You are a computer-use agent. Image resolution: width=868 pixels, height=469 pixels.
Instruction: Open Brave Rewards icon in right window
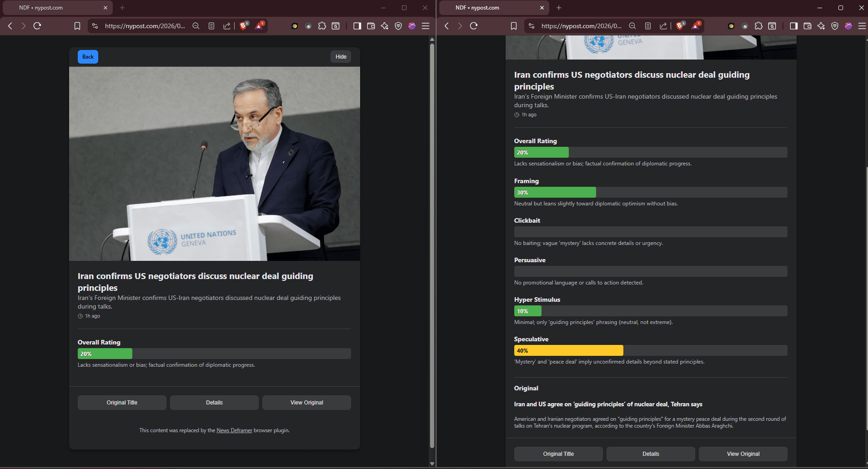coord(696,26)
